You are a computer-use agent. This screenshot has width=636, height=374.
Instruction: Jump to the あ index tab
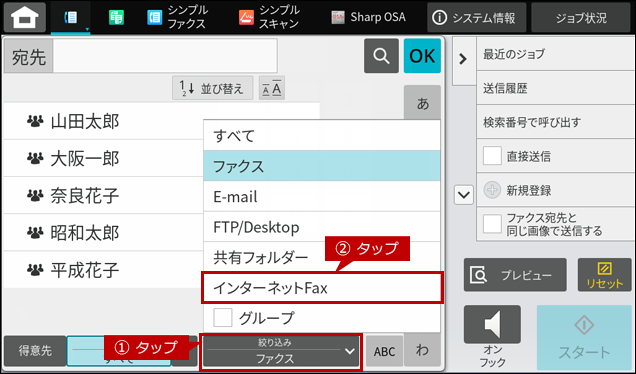pyautogui.click(x=422, y=103)
